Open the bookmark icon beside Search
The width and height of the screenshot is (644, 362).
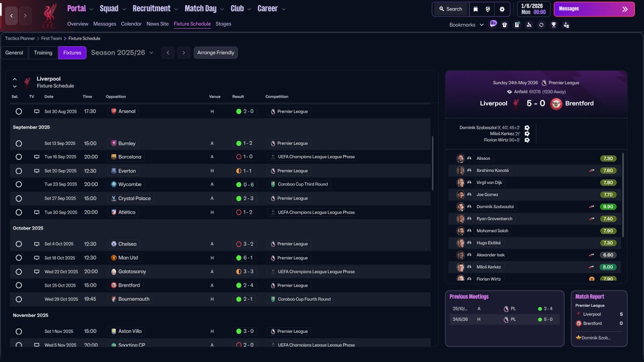pos(475,9)
